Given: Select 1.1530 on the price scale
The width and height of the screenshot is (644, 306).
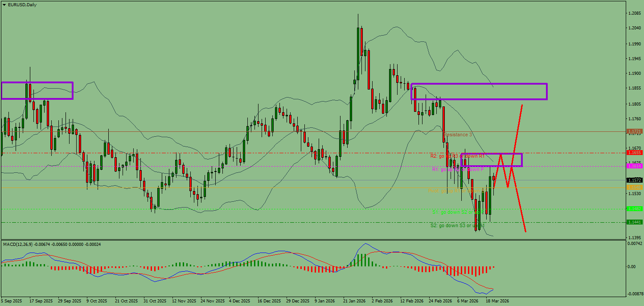Looking at the screenshot, I should tap(634, 194).
